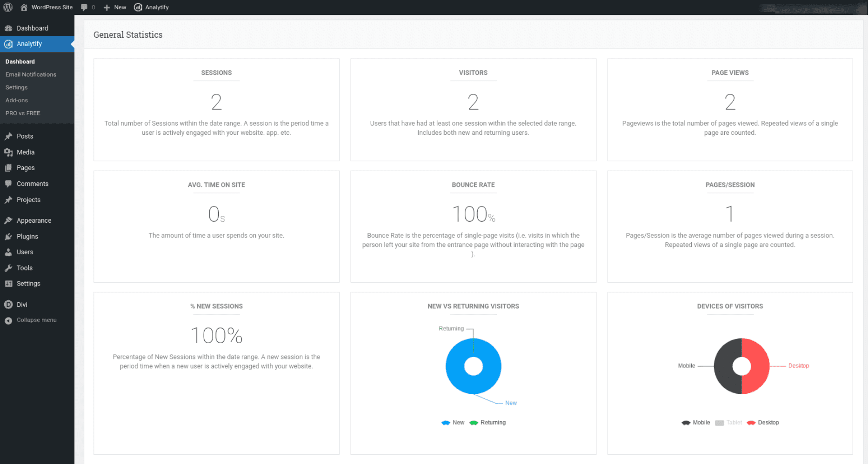This screenshot has width=868, height=464.
Task: Open Email Notifications submenu item
Action: click(31, 74)
